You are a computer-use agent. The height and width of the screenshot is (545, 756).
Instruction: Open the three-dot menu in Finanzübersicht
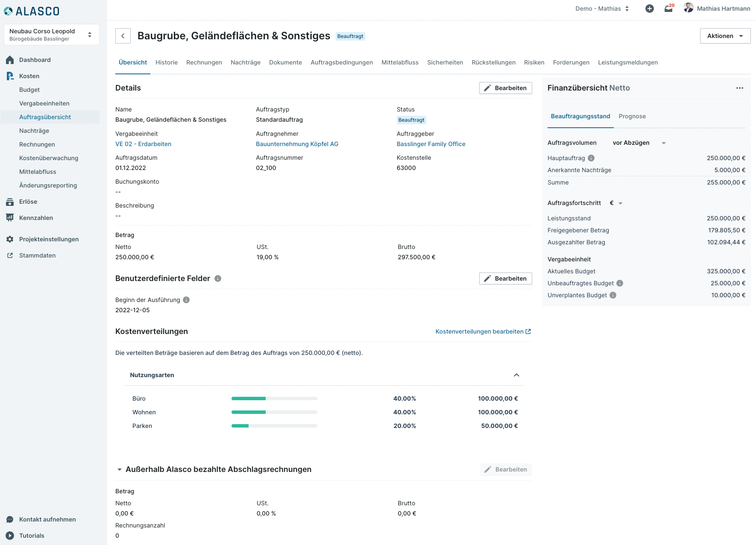tap(740, 88)
